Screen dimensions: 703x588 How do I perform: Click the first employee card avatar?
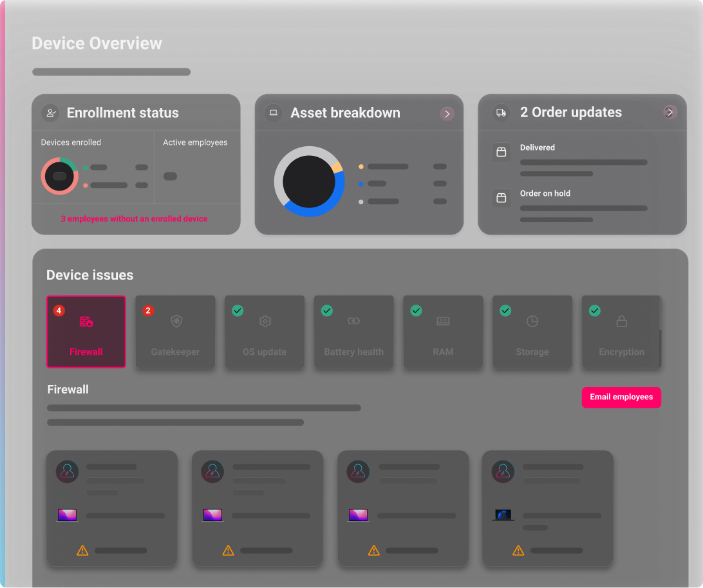coord(68,471)
